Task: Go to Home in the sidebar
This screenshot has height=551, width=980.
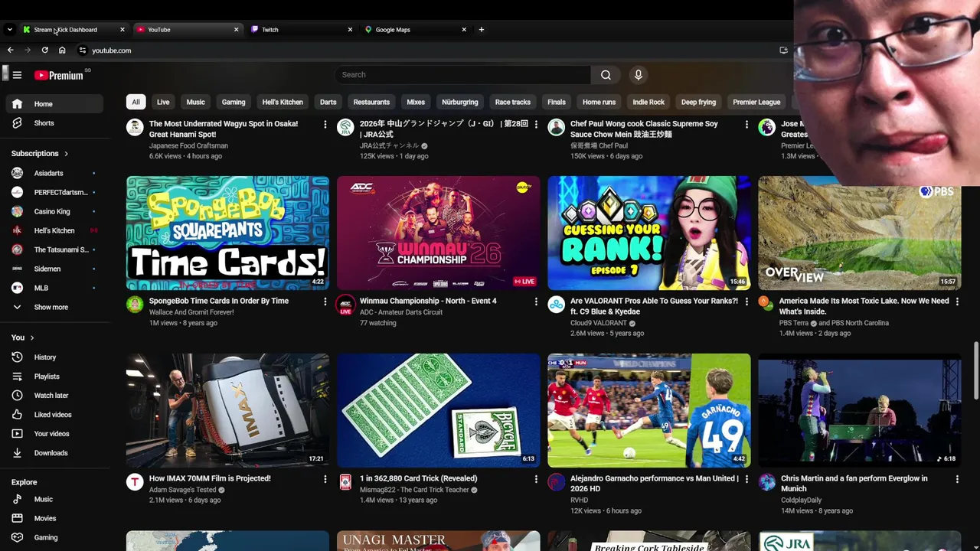Action: coord(54,104)
